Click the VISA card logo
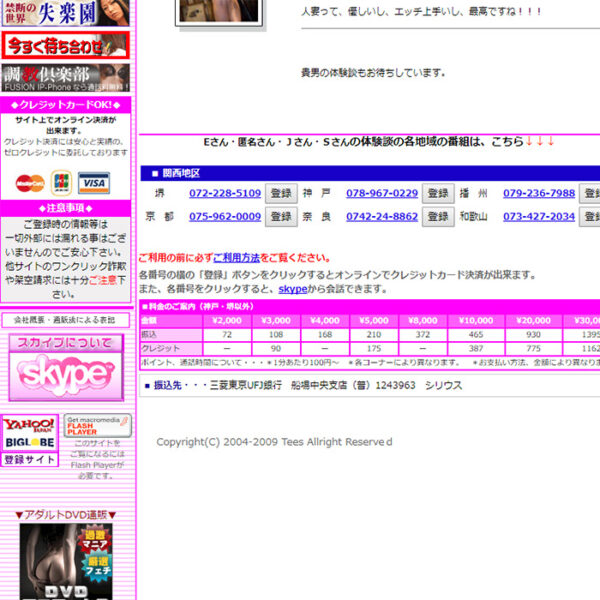Image resolution: width=600 pixels, height=600 pixels. pyautogui.click(x=94, y=183)
